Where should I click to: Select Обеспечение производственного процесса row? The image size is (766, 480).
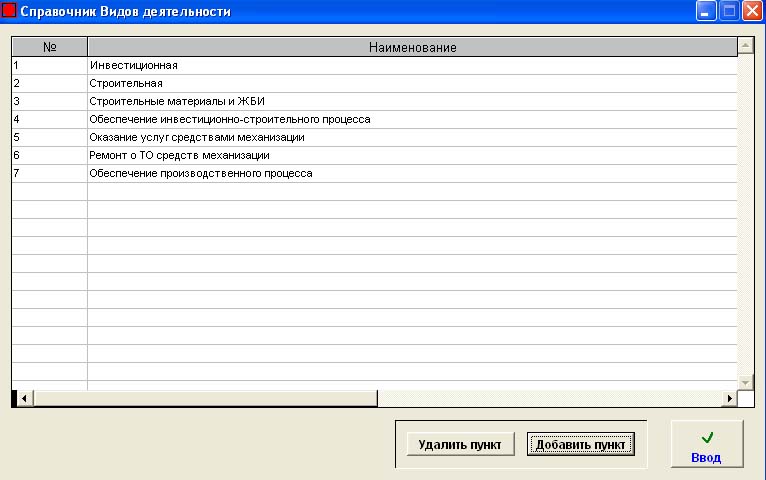coord(374,174)
